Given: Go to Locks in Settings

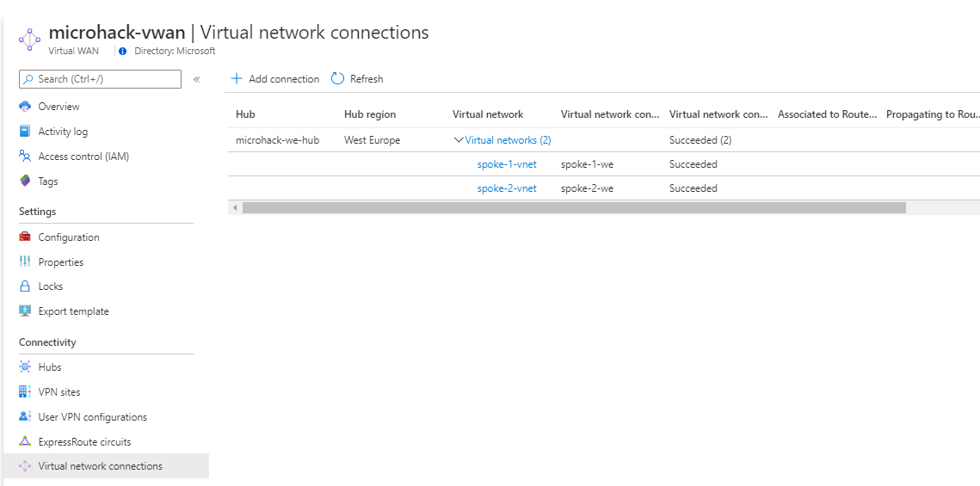Looking at the screenshot, I should pos(51,286).
